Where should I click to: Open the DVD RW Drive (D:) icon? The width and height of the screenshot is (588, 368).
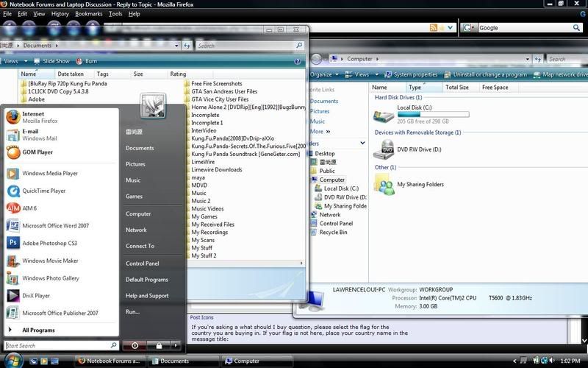click(x=384, y=149)
